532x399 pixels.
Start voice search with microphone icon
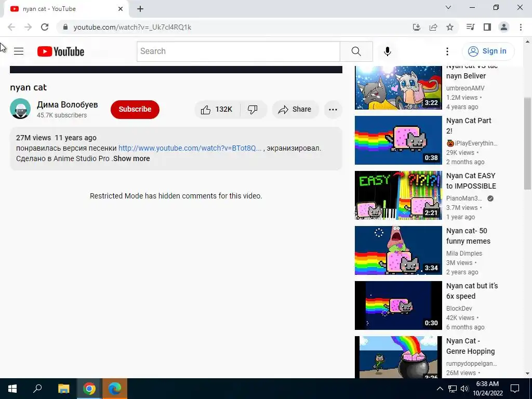click(x=387, y=51)
